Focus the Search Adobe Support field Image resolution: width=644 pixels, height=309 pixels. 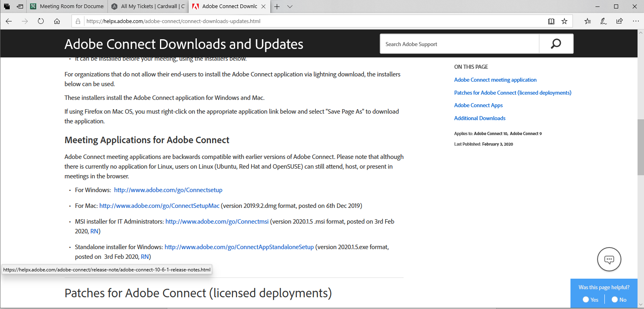click(459, 44)
